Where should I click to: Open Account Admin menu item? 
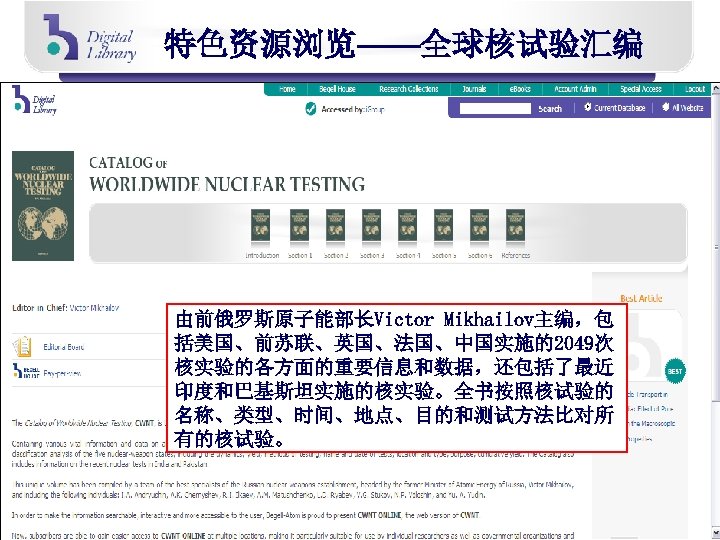click(575, 89)
